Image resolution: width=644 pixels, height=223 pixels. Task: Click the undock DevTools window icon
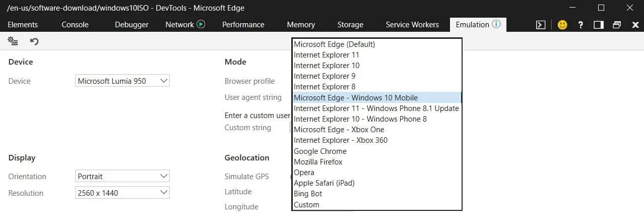coord(617,25)
